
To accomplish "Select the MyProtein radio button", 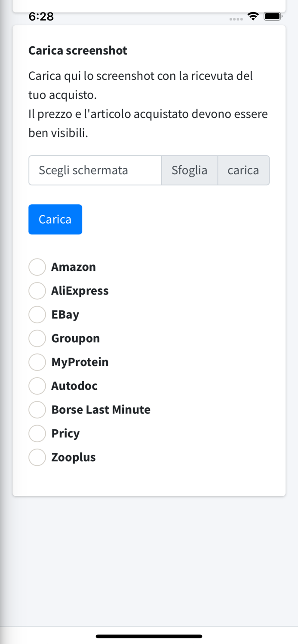I will click(x=37, y=362).
